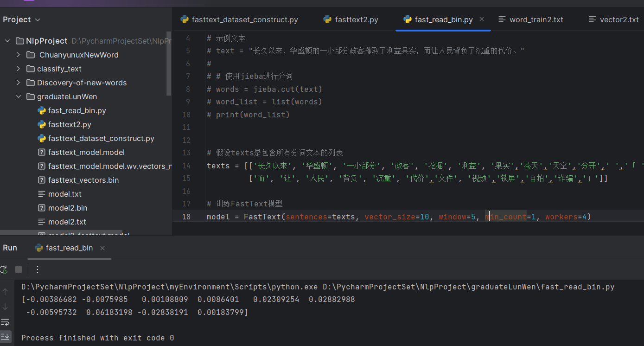Click the project tree vertical scrollbar
Viewport: 644px width, 346px height.
169,65
